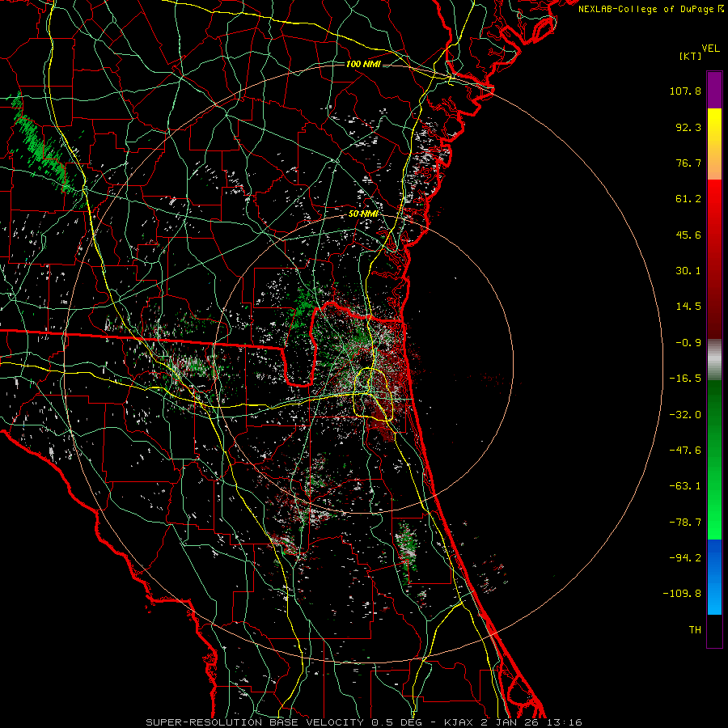728x728 pixels.
Task: Click the -63.1 velocity scale value
Action: pyautogui.click(x=685, y=486)
